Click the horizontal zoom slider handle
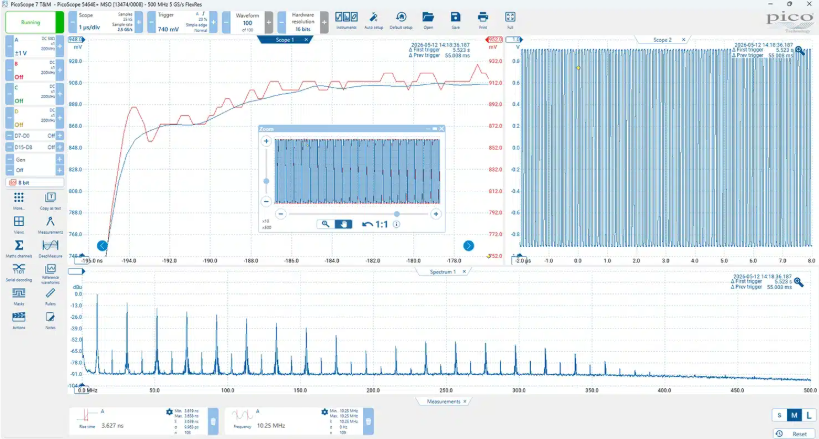This screenshot has height=439, width=819. coord(397,214)
